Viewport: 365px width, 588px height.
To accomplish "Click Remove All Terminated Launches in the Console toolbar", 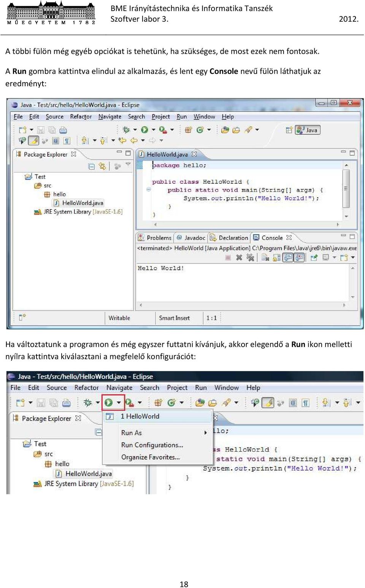I will (x=250, y=258).
